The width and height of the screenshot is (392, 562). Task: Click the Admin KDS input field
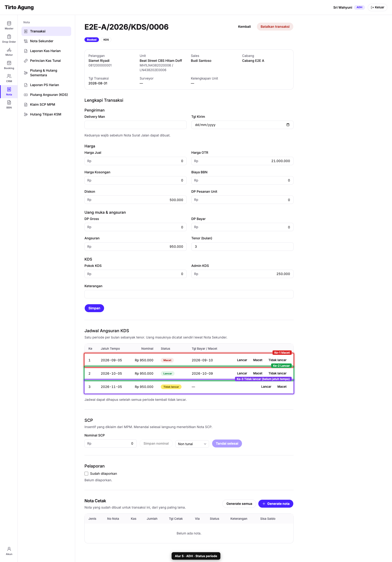(242, 274)
